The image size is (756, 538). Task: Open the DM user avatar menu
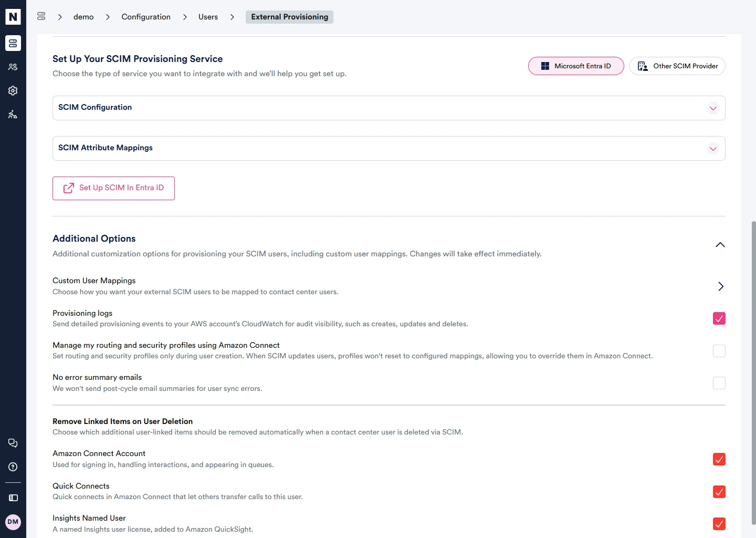coord(13,522)
